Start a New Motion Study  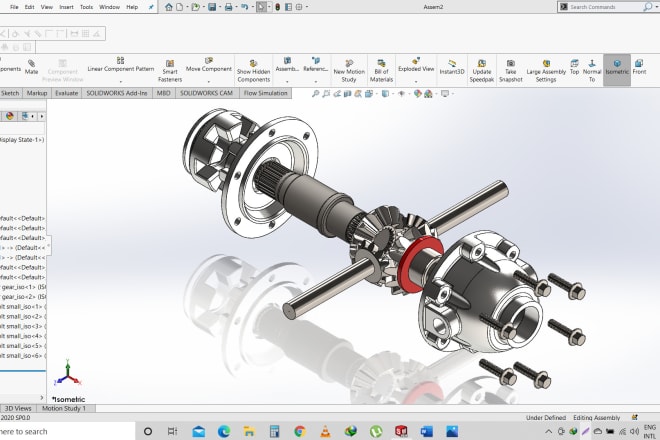point(349,70)
